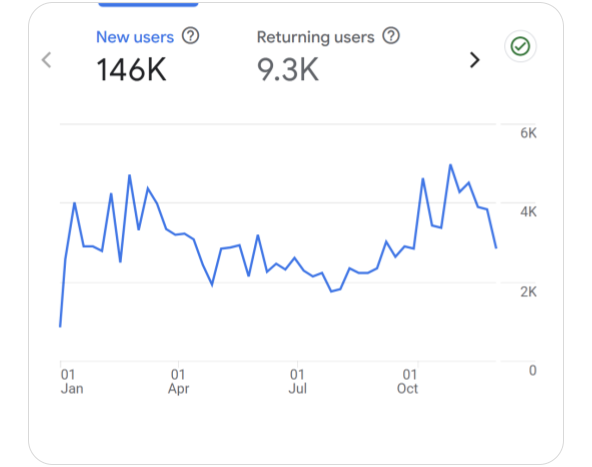Click the highest peak on the line chart
The width and height of the screenshot is (592, 467).
(x=450, y=165)
